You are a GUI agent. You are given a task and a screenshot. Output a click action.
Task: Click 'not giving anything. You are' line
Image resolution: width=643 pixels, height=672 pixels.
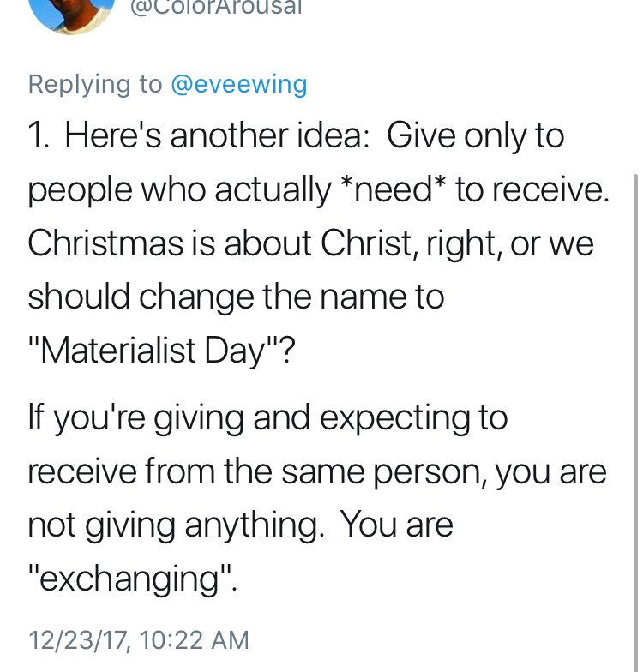(240, 525)
